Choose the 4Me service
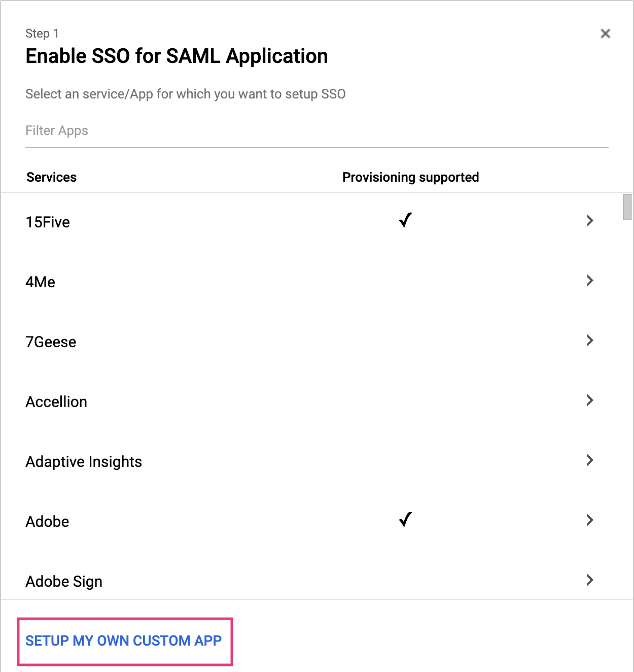 click(41, 282)
